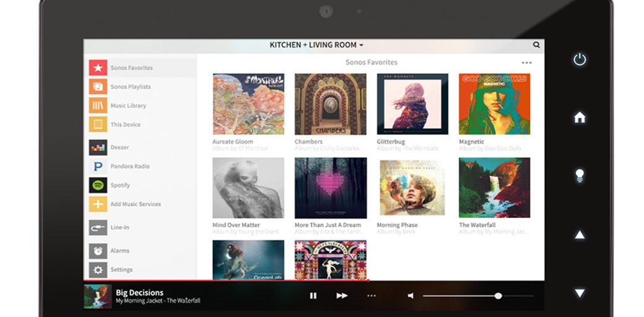Screen dimensions: 644x317
Task: Open Magnetic album cover
Action: point(495,104)
